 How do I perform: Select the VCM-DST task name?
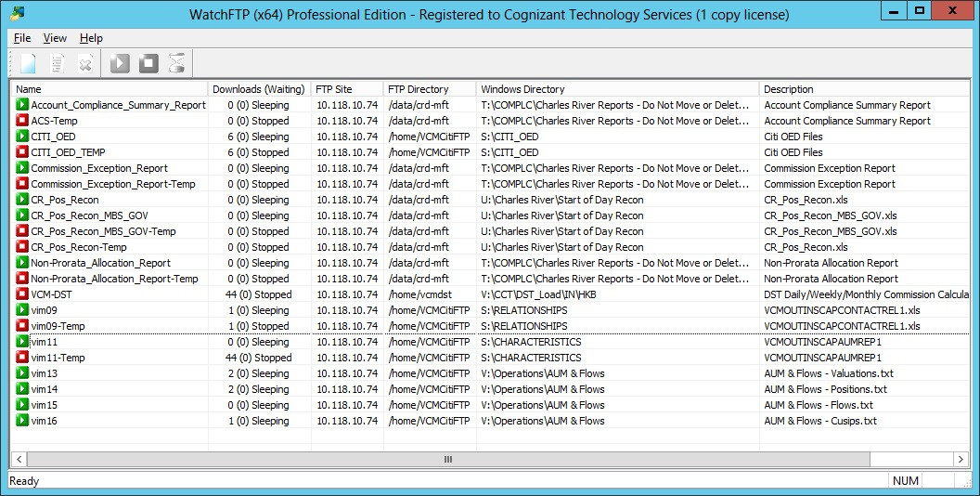(x=52, y=294)
